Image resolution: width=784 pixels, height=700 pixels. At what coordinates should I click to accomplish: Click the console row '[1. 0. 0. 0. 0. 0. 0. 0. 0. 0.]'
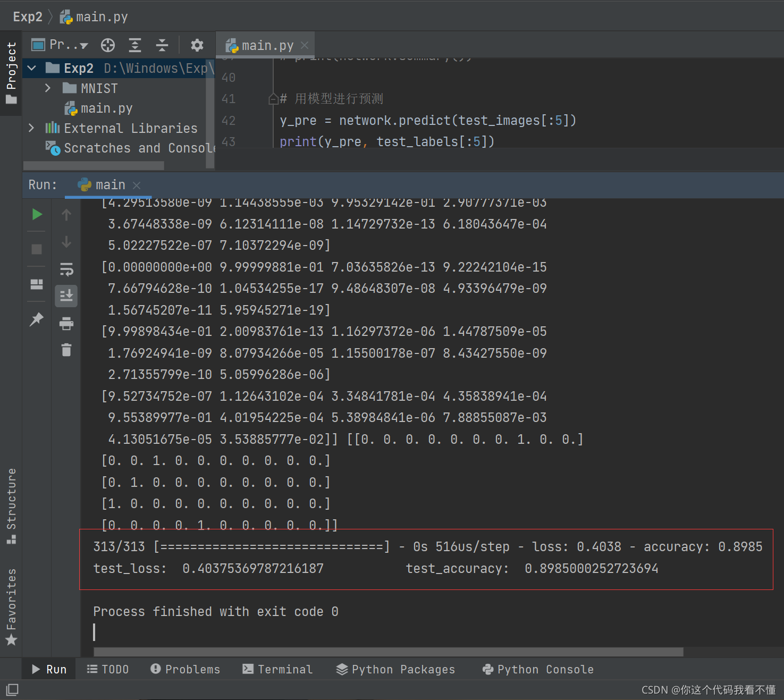(216, 504)
